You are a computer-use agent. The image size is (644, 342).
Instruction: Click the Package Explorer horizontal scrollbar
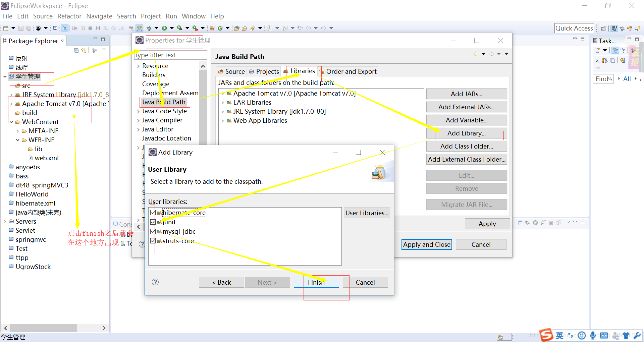click(x=44, y=328)
